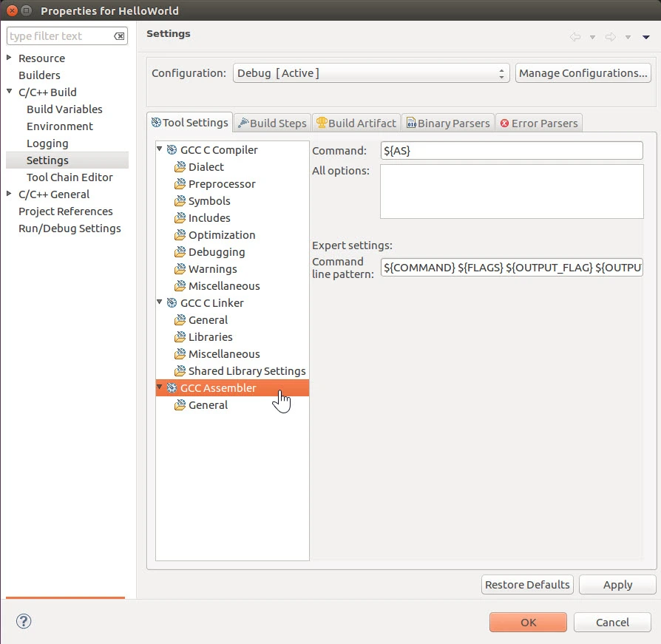Click the forward navigation arrow icon
This screenshot has height=644, width=661.
point(611,37)
